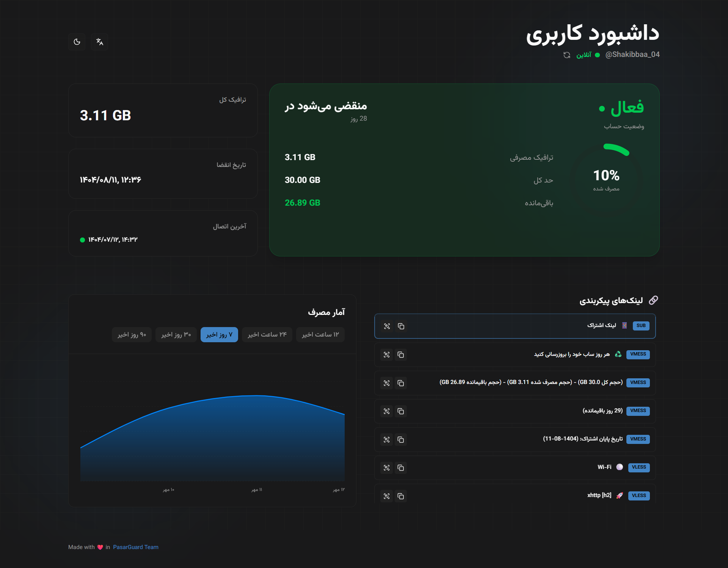Click the refresh icon beside online status

(x=567, y=55)
